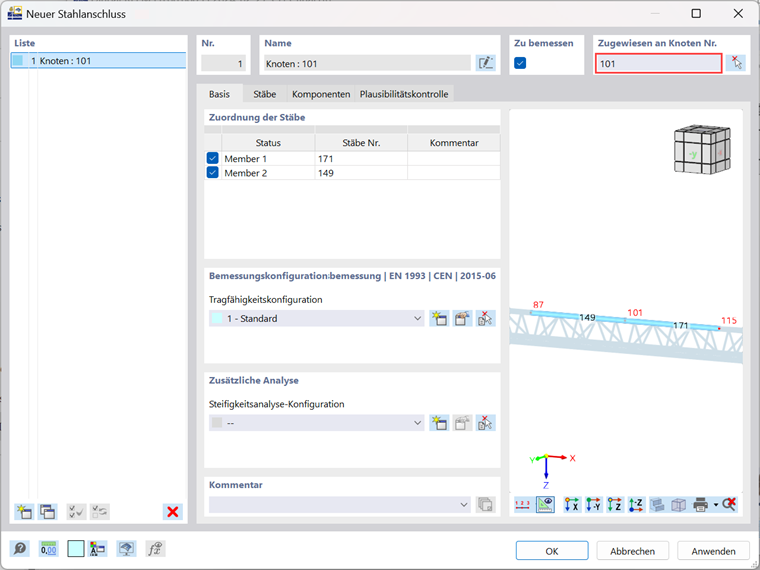Create new Tragfähigkeitskonfiguration icon
This screenshot has height=570, width=760.
[x=439, y=318]
